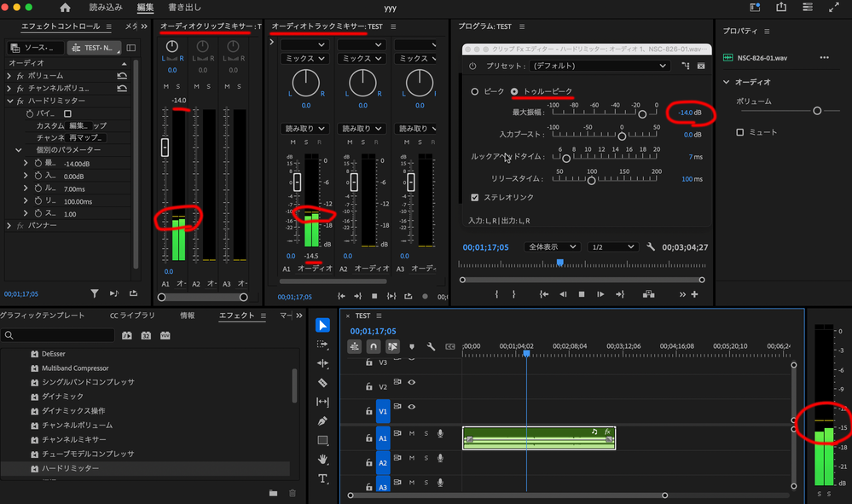852x504 pixels.
Task: Switch to the 書き出し workspace tab
Action: pyautogui.click(x=184, y=8)
